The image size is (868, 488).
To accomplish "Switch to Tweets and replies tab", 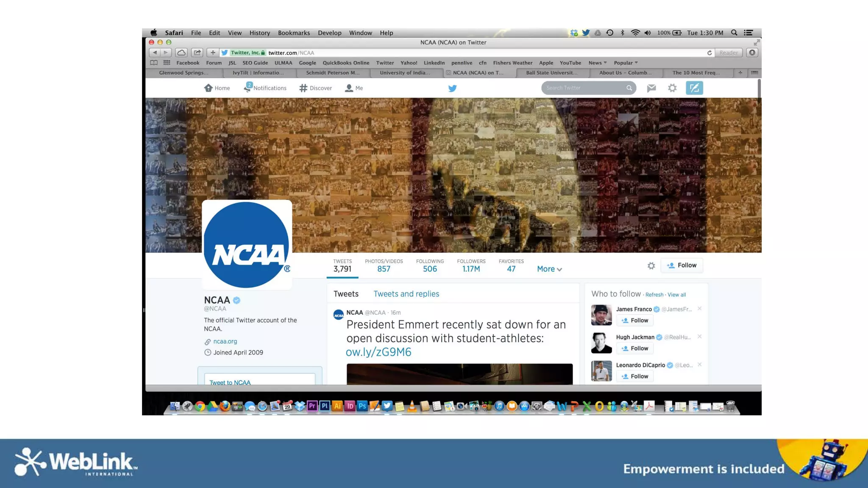I will coord(406,294).
